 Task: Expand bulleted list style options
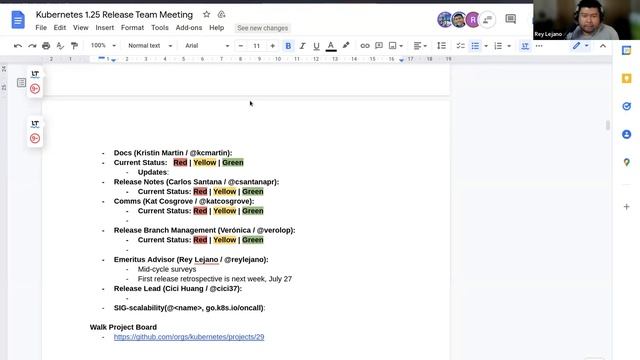[486, 46]
